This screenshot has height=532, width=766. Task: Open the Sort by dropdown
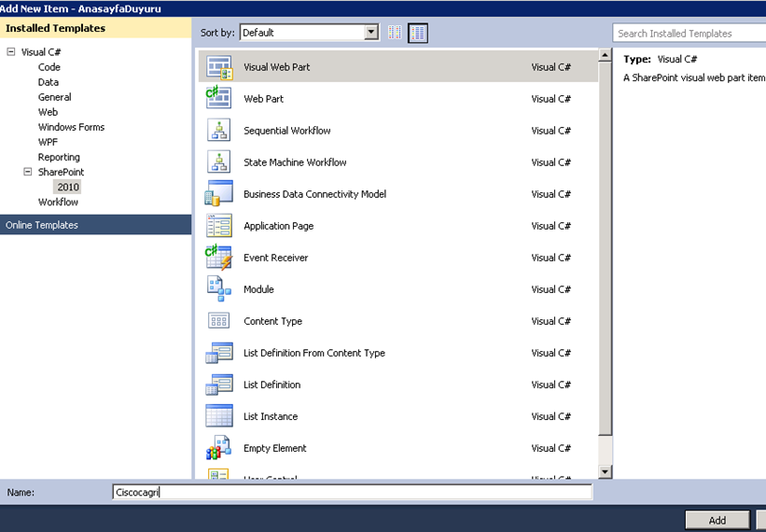pos(371,33)
